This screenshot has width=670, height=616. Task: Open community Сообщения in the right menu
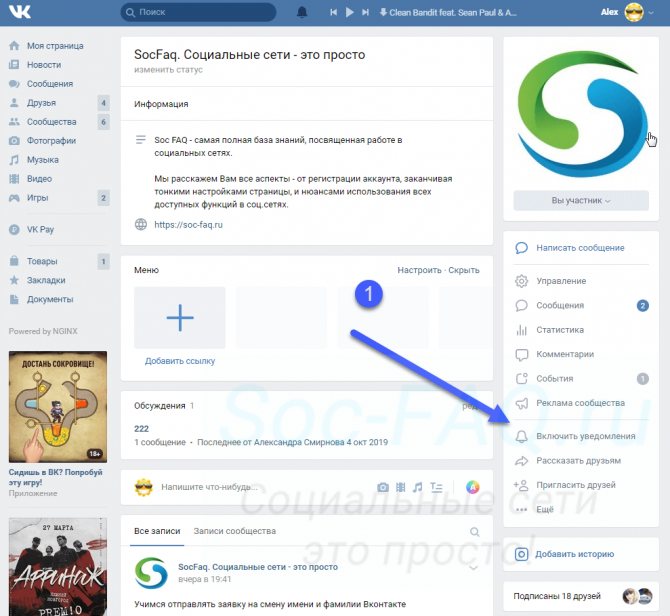click(560, 305)
